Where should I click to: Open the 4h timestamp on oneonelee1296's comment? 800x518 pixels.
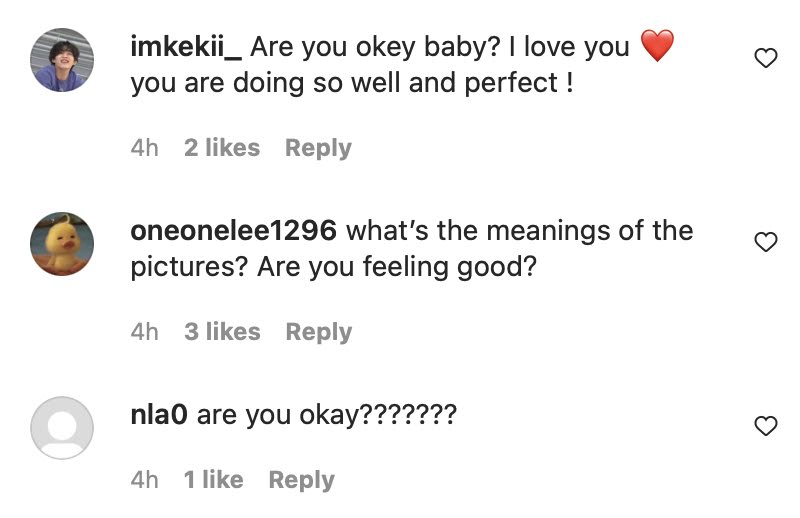144,332
